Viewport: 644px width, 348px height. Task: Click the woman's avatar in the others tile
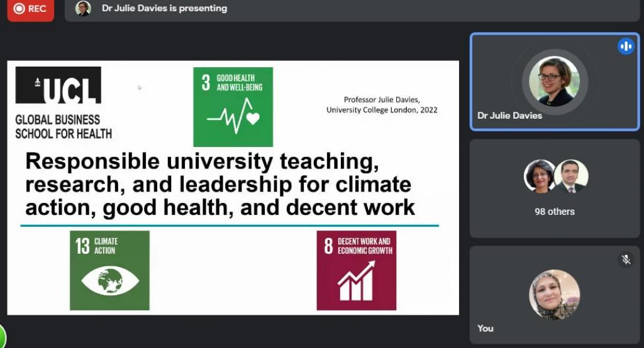(x=540, y=176)
